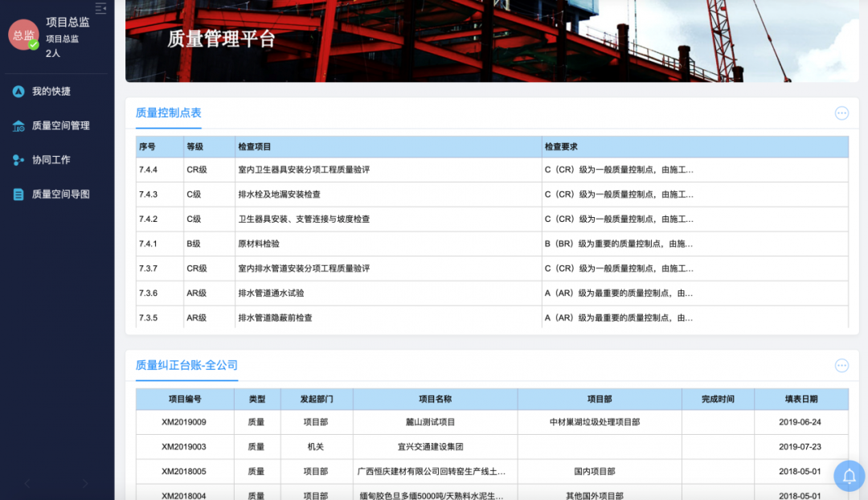The width and height of the screenshot is (868, 500).
Task: Click the 我的快捷 sidebar icon
Action: click(18, 92)
